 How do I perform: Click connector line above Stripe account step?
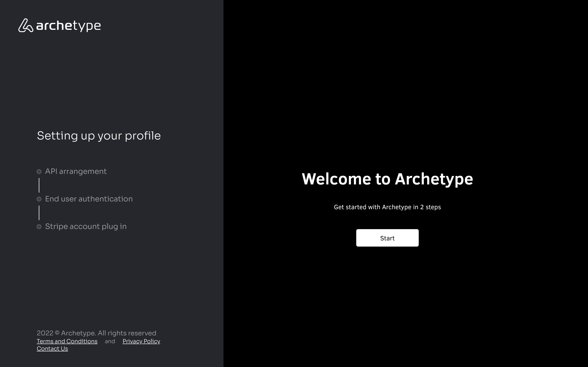point(39,213)
